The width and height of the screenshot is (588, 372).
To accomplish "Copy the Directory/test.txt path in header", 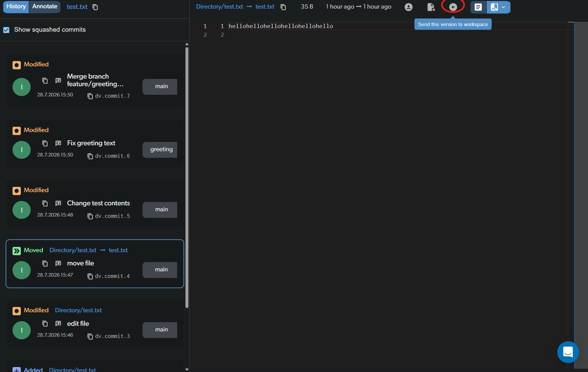I will (x=283, y=7).
